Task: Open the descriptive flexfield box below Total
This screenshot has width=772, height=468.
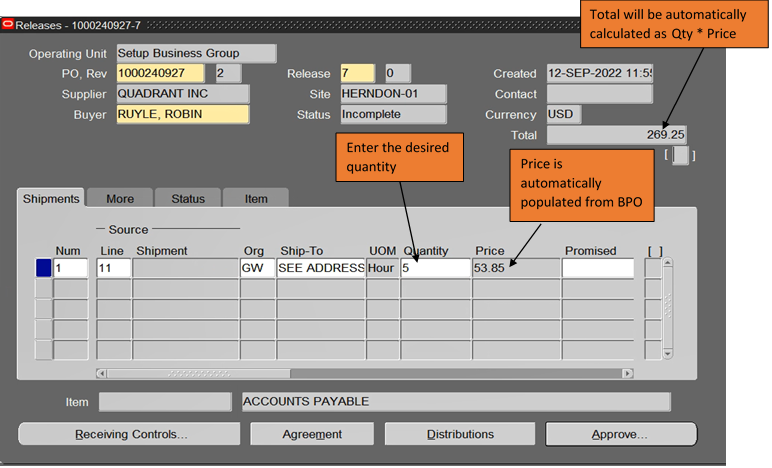Action: pyautogui.click(x=680, y=155)
